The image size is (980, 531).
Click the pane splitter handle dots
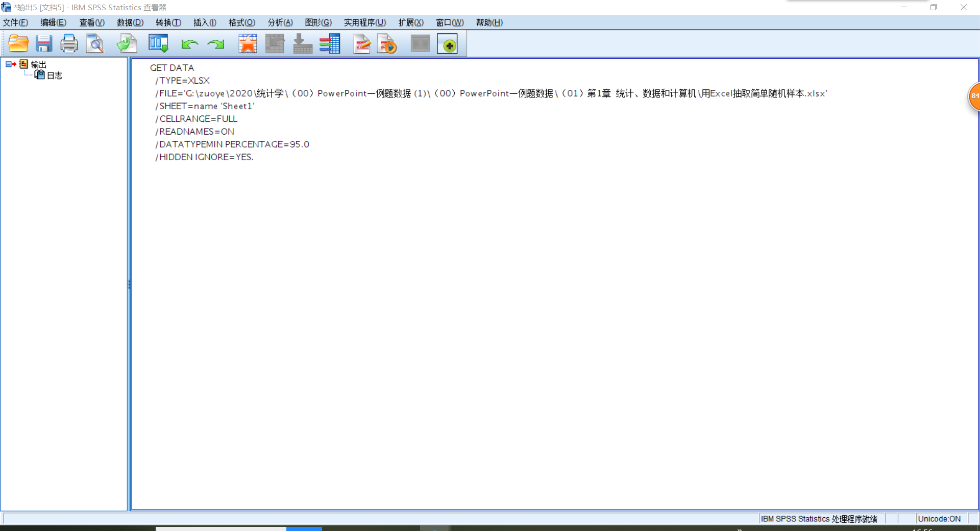(x=129, y=285)
